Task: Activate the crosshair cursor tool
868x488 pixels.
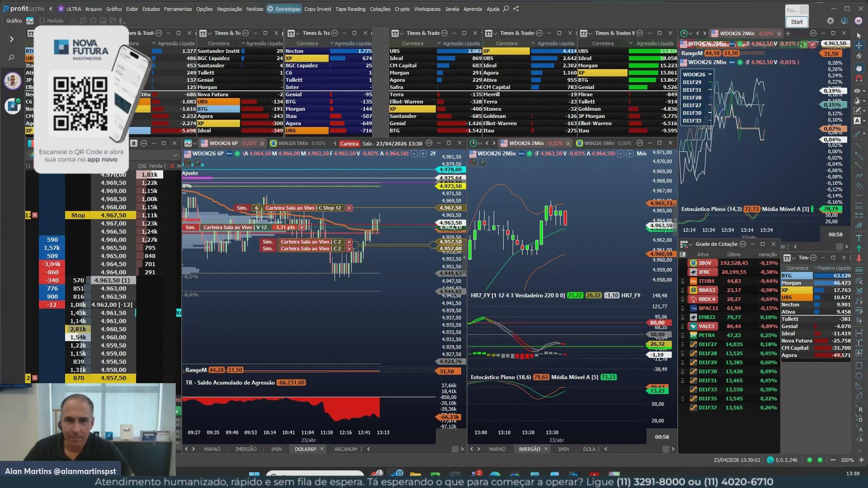Action: (x=859, y=46)
